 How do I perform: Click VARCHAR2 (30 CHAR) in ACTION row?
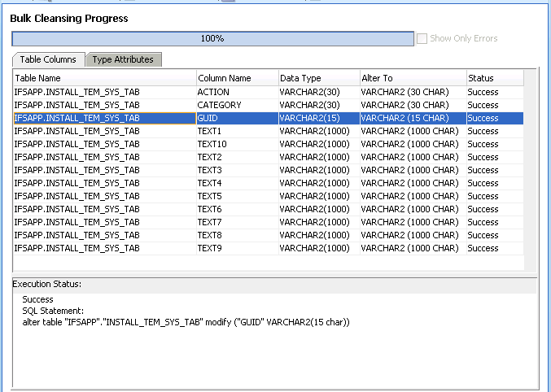click(405, 92)
